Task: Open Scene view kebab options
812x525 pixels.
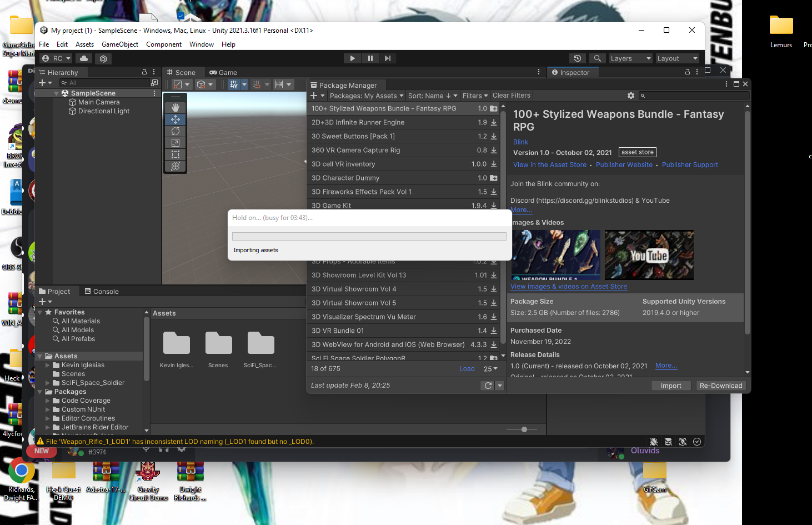Action: point(538,72)
